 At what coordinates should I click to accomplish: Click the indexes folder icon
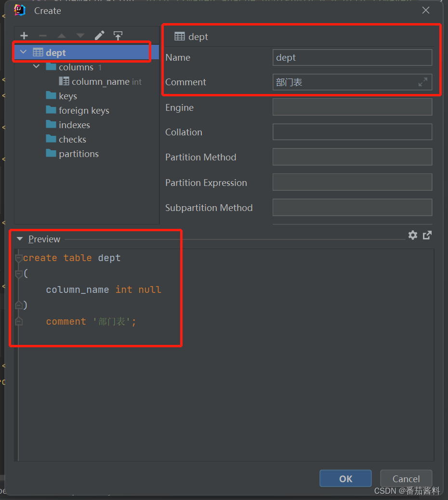coord(51,124)
